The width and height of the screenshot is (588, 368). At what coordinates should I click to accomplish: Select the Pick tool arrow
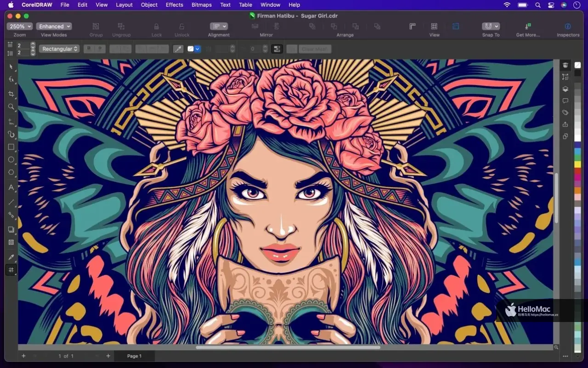(11, 67)
